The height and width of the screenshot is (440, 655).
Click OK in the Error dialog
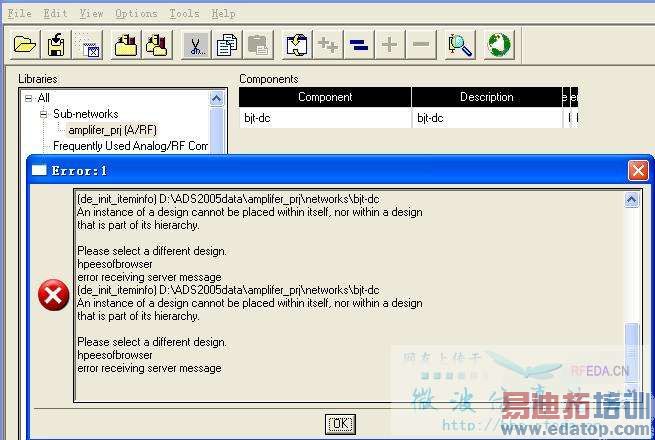340,424
